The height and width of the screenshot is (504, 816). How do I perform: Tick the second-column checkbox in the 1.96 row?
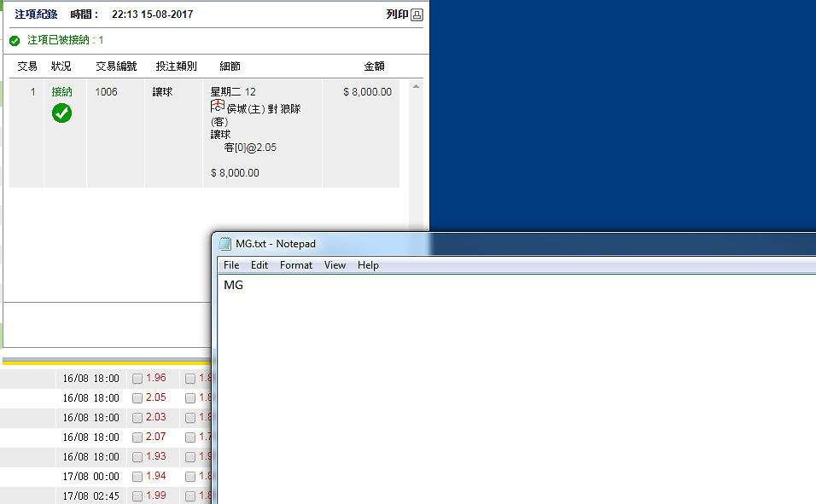click(190, 379)
